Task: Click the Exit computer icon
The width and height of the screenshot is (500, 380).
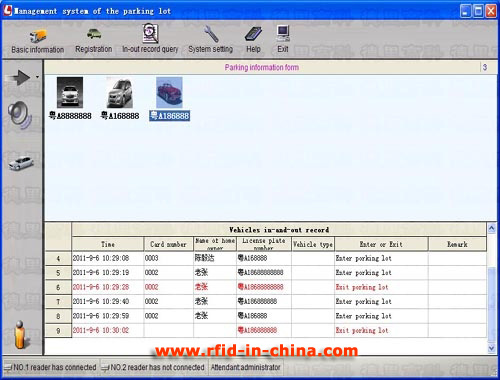Action: (x=283, y=39)
